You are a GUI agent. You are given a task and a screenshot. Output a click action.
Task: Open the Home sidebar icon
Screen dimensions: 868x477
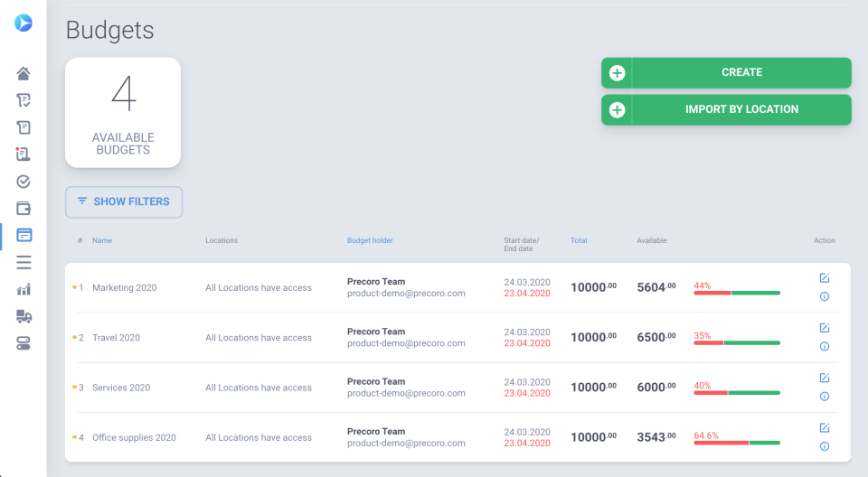click(24, 73)
